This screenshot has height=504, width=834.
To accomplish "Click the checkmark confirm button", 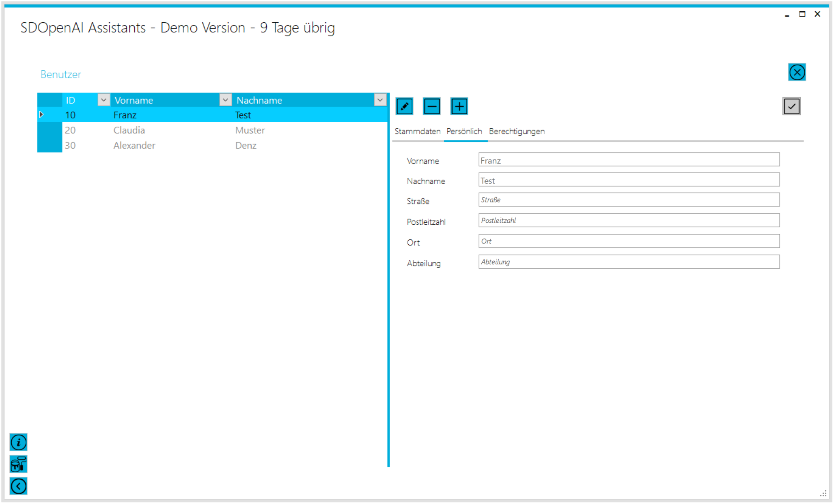I will pyautogui.click(x=791, y=107).
